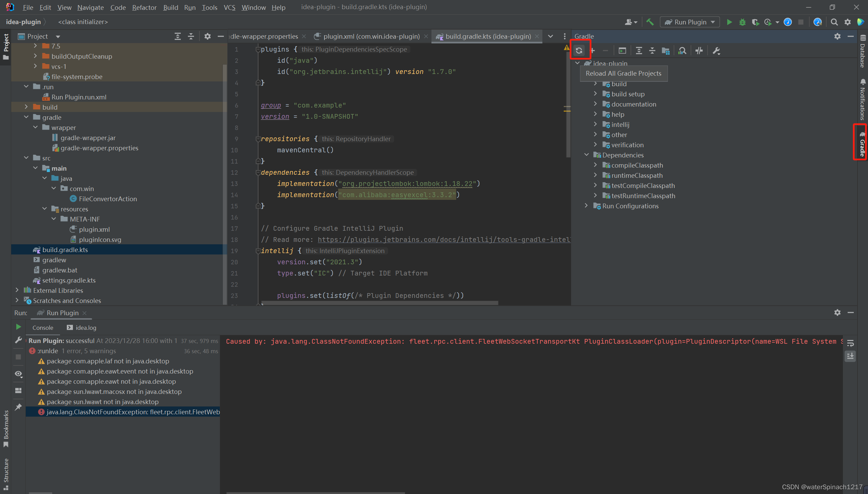Screen dimensions: 868x494
Task: Click the layout icon in Run panel sidebar
Action: (19, 391)
